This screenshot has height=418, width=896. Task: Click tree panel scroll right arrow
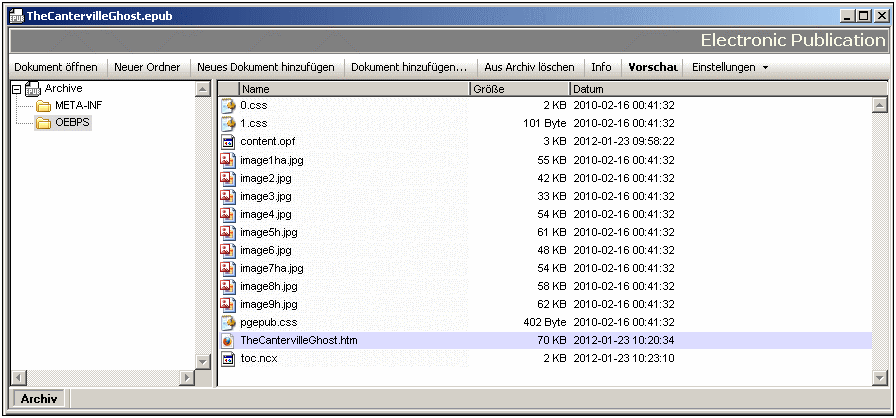187,377
